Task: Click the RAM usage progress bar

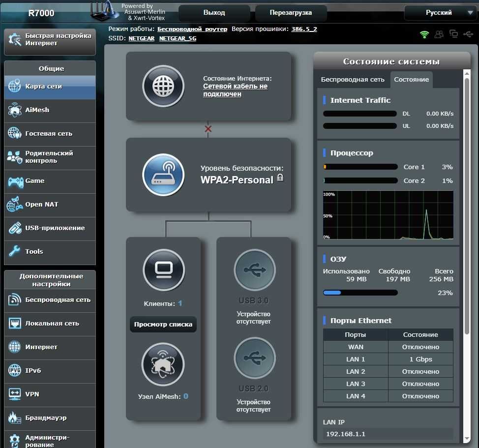Action: pyautogui.click(x=360, y=293)
